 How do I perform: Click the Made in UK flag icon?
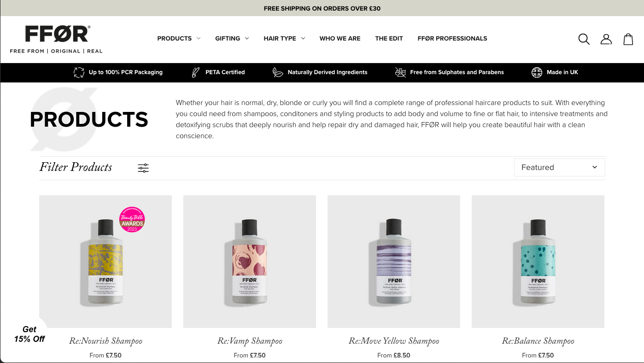[x=537, y=72]
